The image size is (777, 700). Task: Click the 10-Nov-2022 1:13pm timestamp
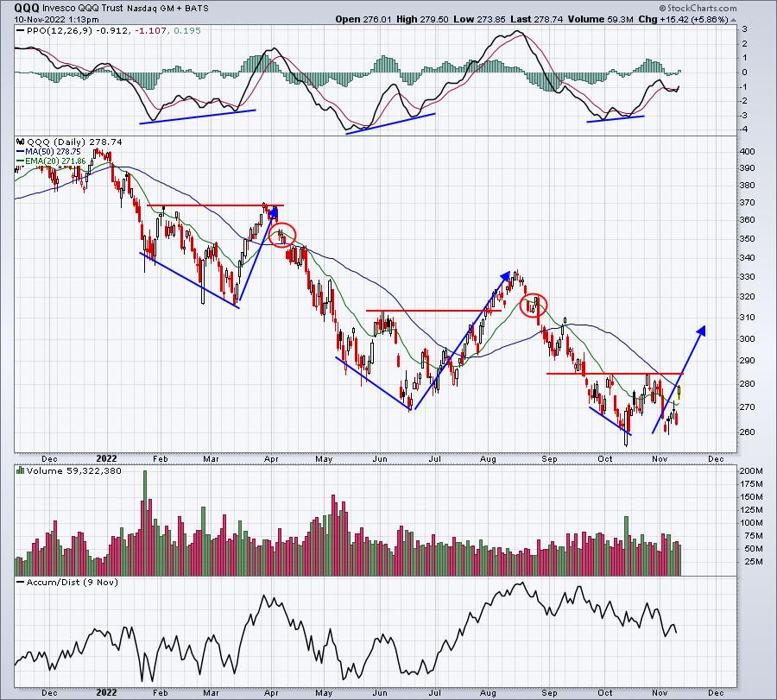[x=56, y=20]
